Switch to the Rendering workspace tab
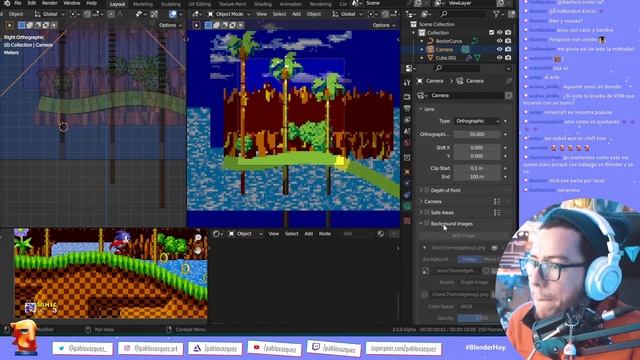 [320, 4]
